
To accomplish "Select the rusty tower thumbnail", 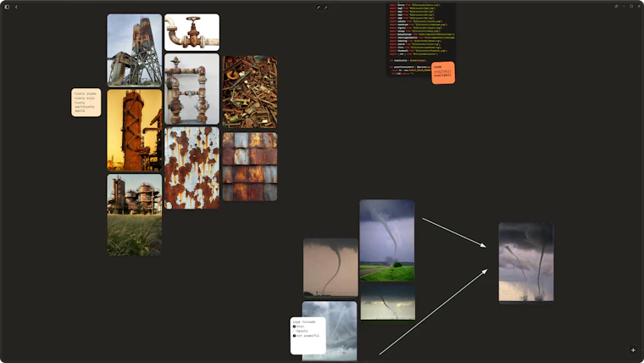I will (134, 50).
